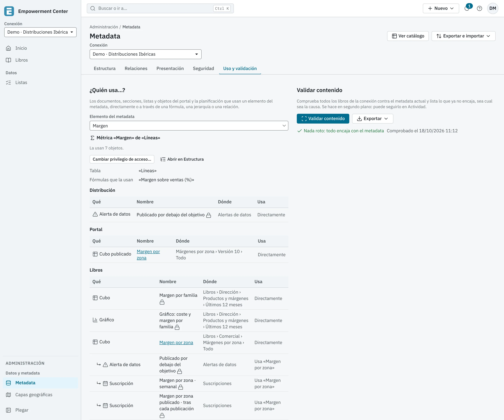Open the DM user avatar menu
The height and width of the screenshot is (420, 504).
point(493,8)
